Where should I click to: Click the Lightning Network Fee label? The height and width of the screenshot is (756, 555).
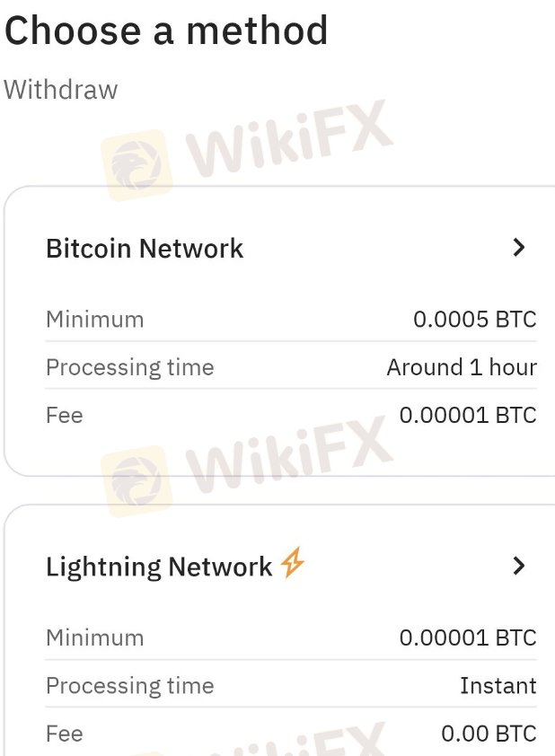tap(64, 734)
